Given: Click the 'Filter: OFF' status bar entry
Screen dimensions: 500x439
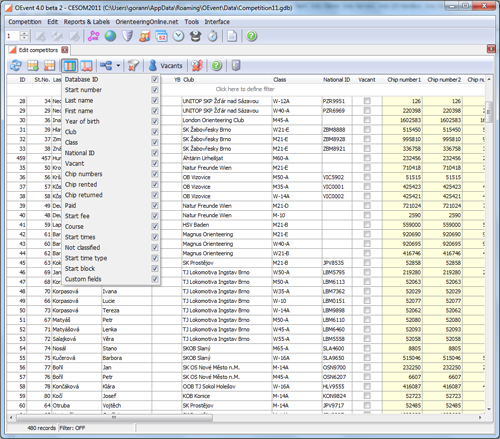Looking at the screenshot, I should click(72, 428).
